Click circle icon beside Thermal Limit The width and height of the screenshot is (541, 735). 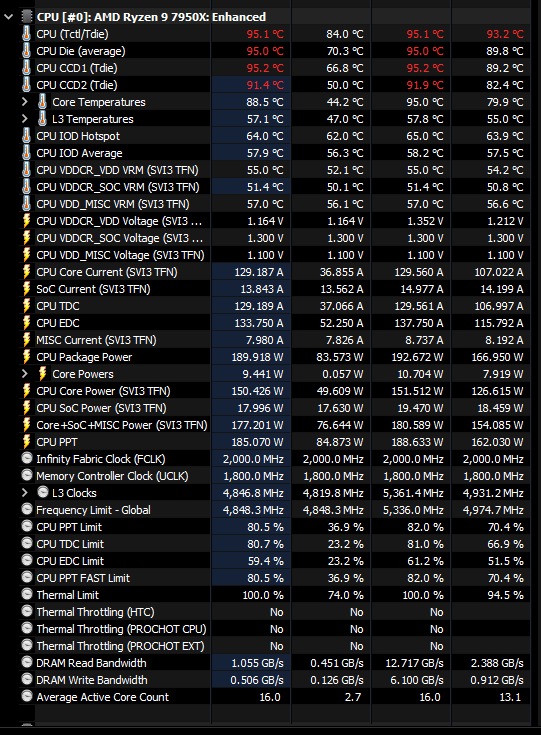[27, 594]
